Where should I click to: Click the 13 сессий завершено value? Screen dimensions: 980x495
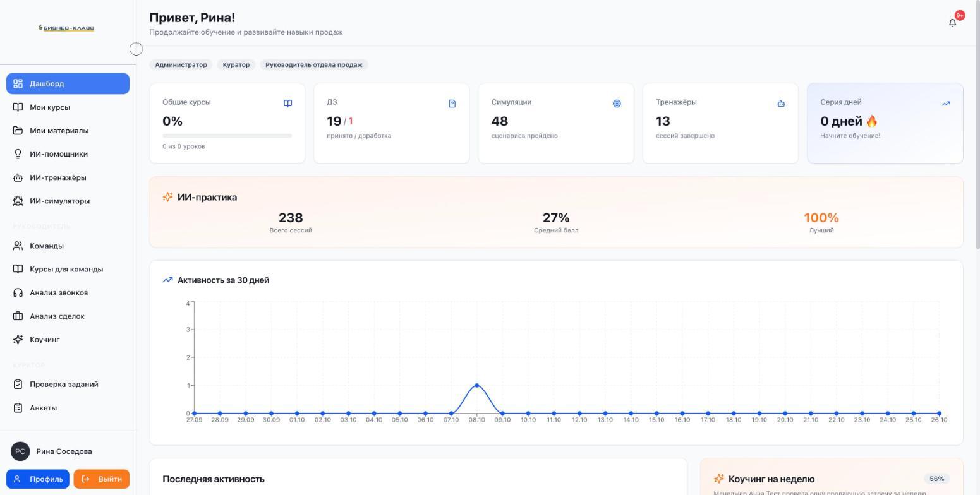663,121
